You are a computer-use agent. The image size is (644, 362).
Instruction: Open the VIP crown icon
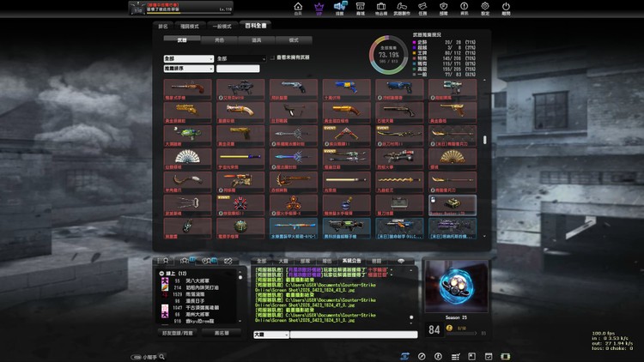(319, 10)
